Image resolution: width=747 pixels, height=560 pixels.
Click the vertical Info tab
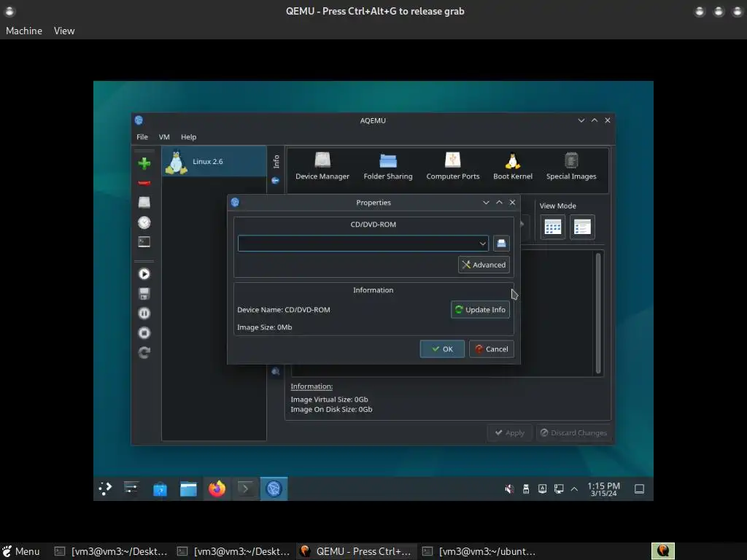click(276, 161)
